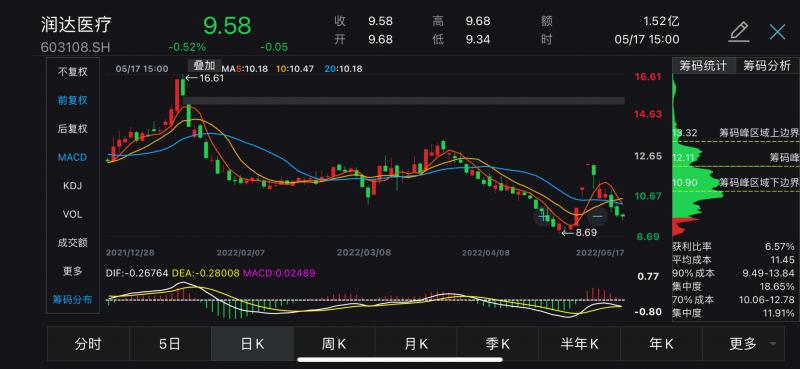Screen dimensions: 800x369
Task: Switch indicator to KDJ
Action: [72, 186]
